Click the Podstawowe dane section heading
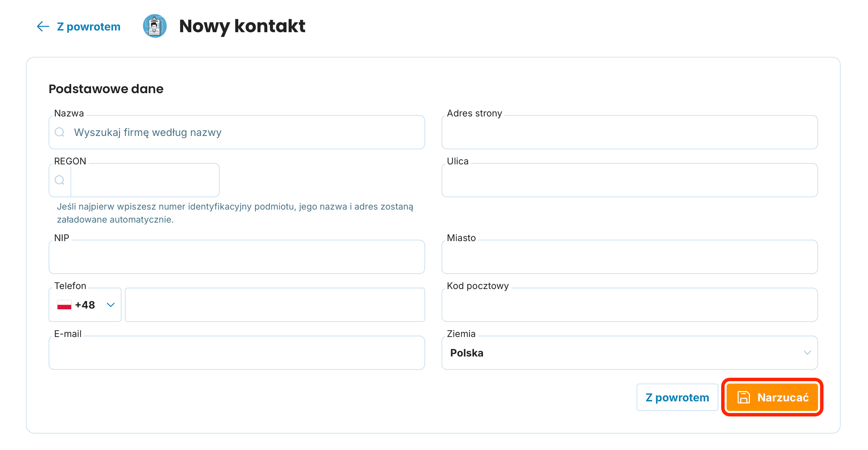Screen dimensions: 868x450 pyautogui.click(x=106, y=89)
